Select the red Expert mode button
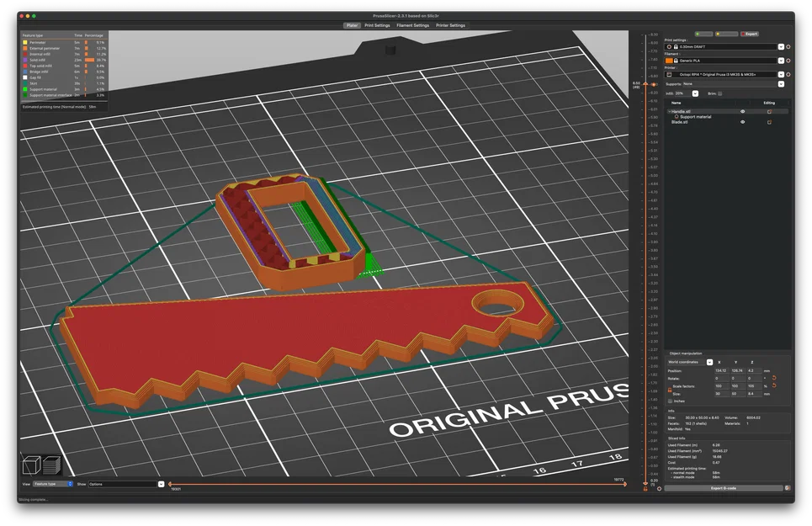812x526 pixels. pyautogui.click(x=750, y=34)
